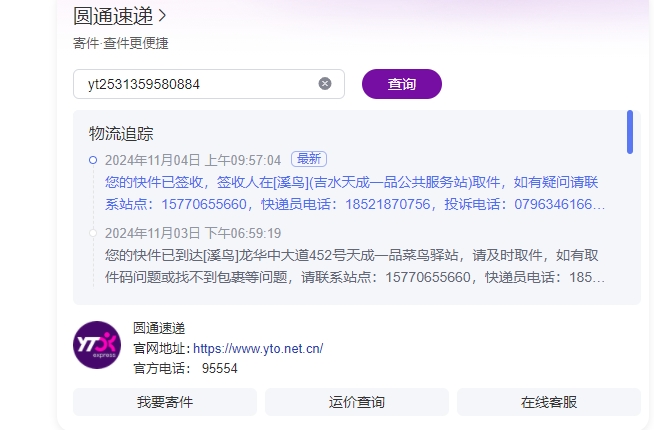Select the 11月03日 timeline marker dot
Viewport: 654px width, 430px height.
coord(93,233)
